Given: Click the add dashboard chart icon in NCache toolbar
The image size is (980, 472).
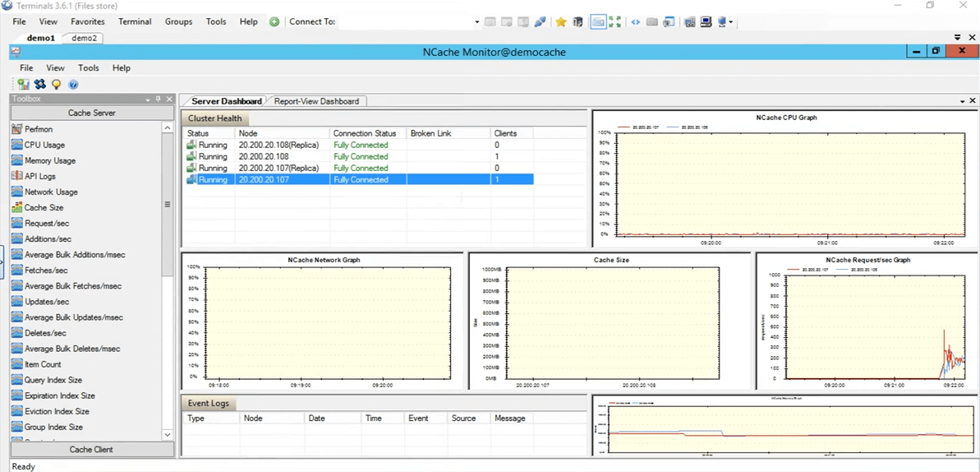Looking at the screenshot, I should pos(24,85).
